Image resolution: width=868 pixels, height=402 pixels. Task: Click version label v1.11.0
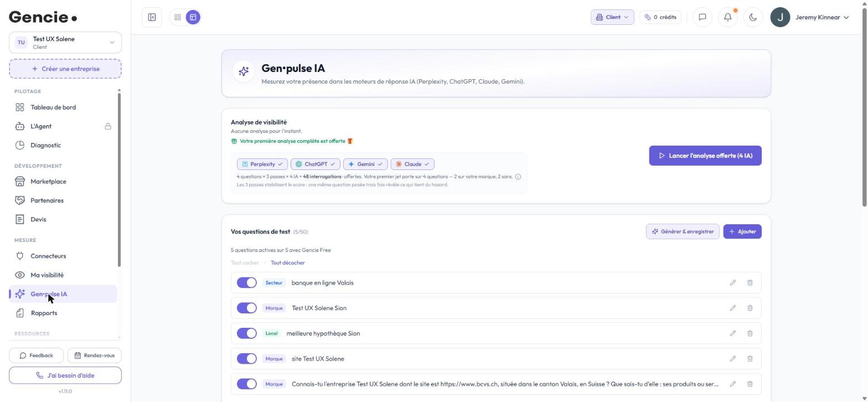tap(65, 391)
